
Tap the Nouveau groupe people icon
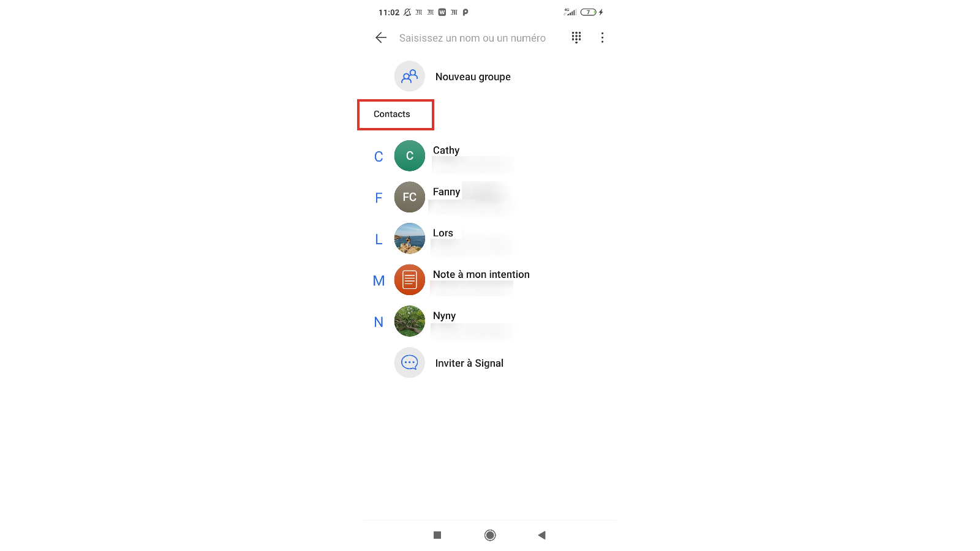(x=410, y=77)
